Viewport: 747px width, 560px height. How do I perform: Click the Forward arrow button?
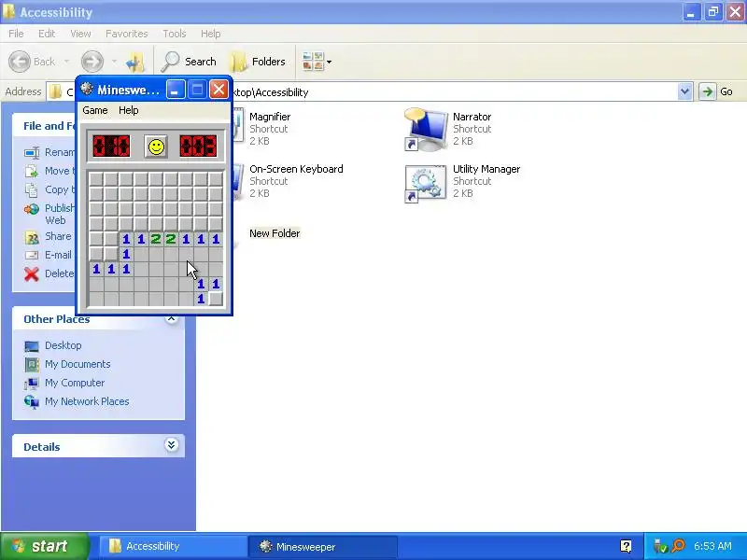(x=92, y=62)
